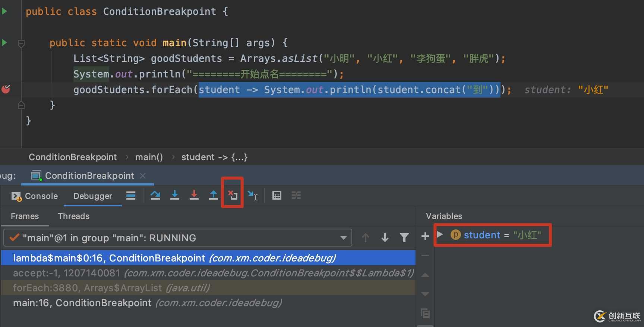Click the Variables panel header
The width and height of the screenshot is (644, 327).
pos(444,216)
